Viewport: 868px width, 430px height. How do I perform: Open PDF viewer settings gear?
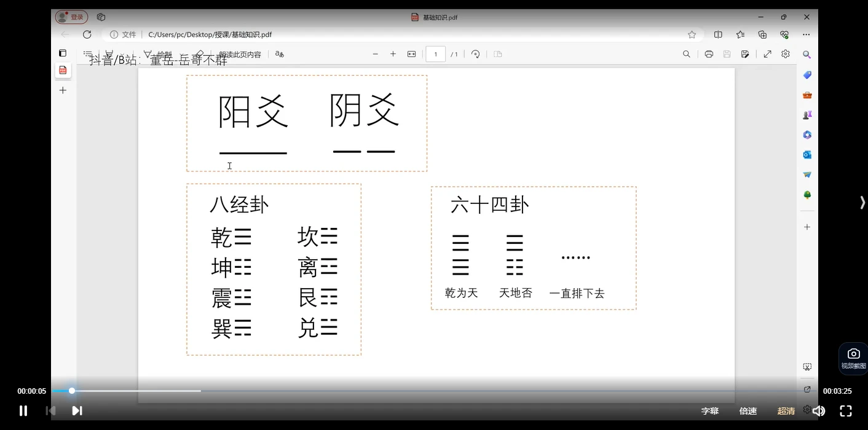(x=786, y=54)
